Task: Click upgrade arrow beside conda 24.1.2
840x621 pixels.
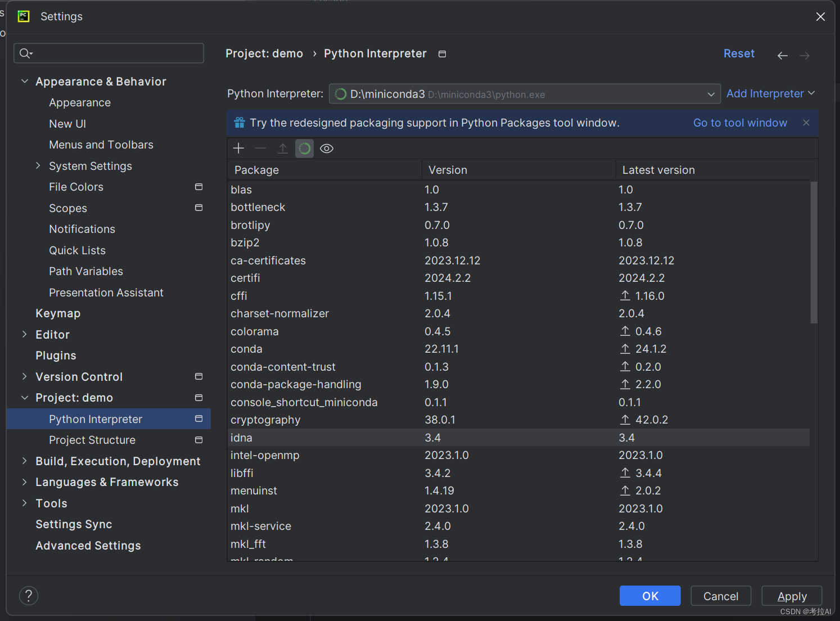Action: pyautogui.click(x=625, y=349)
